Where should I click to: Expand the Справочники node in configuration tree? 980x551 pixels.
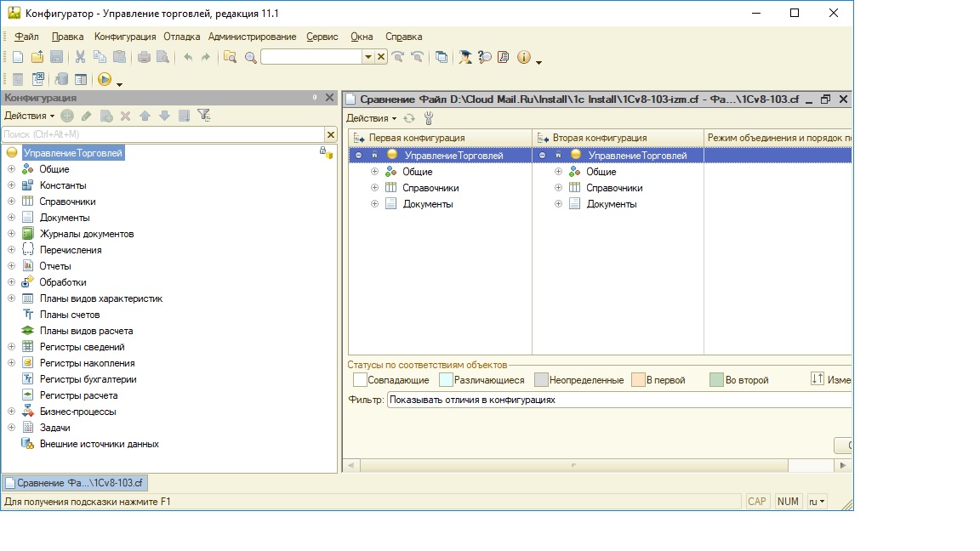(x=12, y=202)
